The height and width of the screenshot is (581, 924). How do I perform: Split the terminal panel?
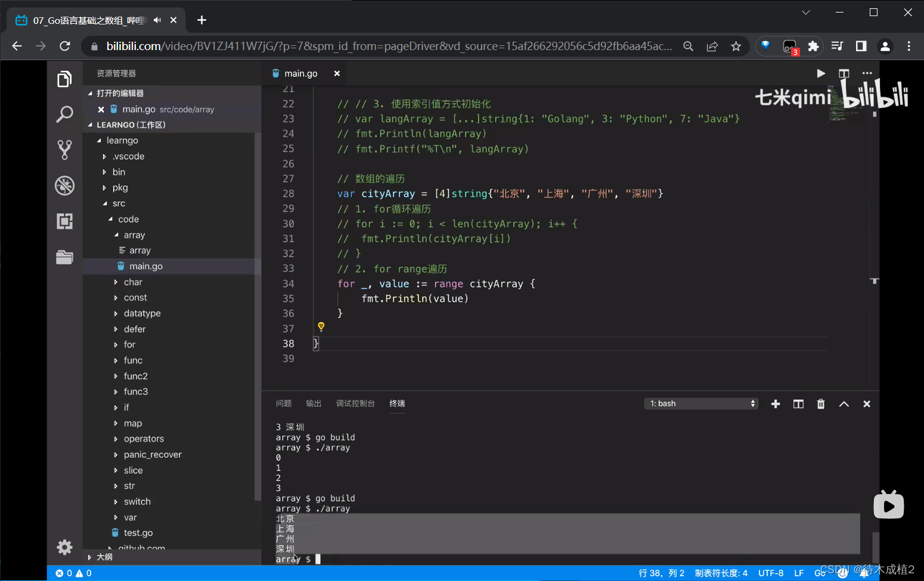pos(798,404)
